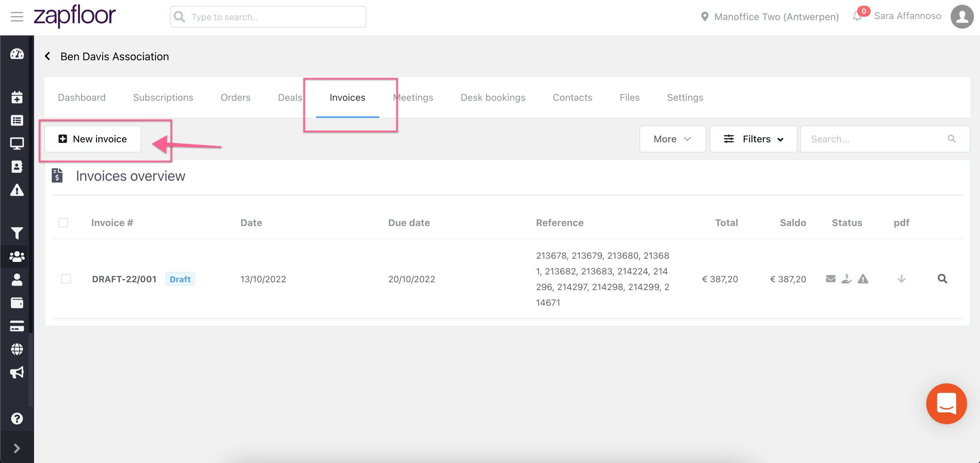Switch to the Subscriptions tab
This screenshot has width=980, height=463.
(163, 97)
